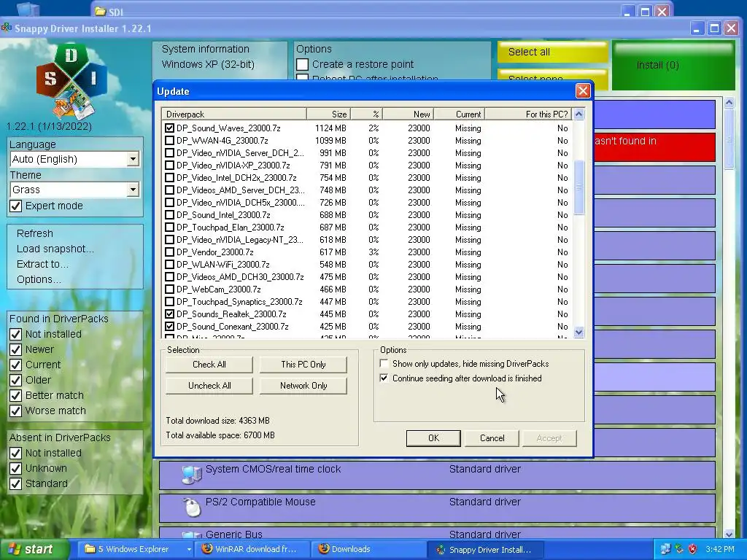Click the PS/2 mouse device icon
747x560 pixels.
[192, 507]
